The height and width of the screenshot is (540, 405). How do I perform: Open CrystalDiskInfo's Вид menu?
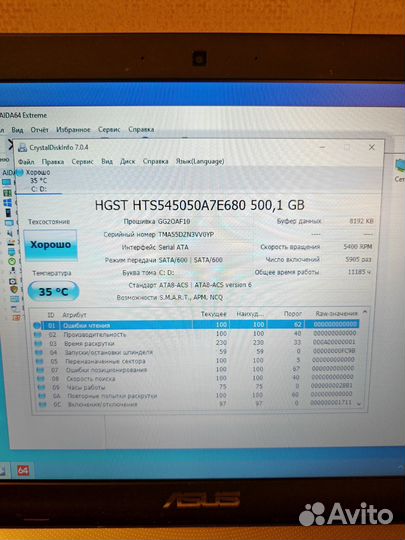[x=107, y=161]
